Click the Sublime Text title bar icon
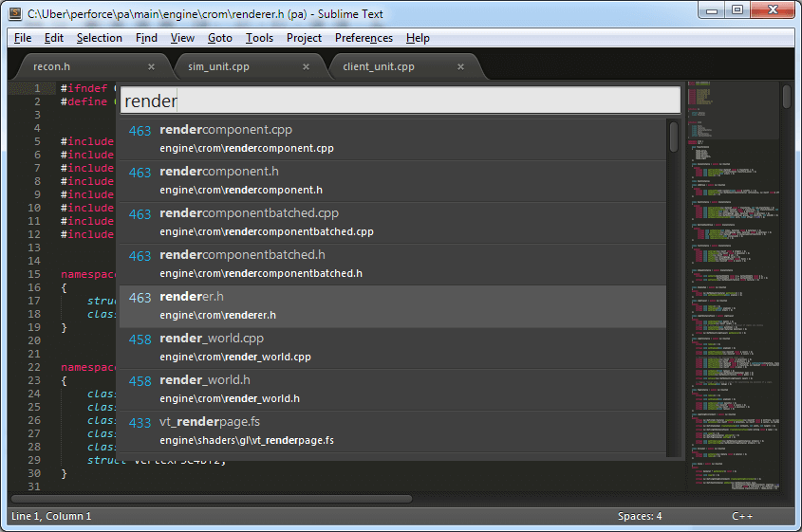The width and height of the screenshot is (802, 532). [x=15, y=13]
